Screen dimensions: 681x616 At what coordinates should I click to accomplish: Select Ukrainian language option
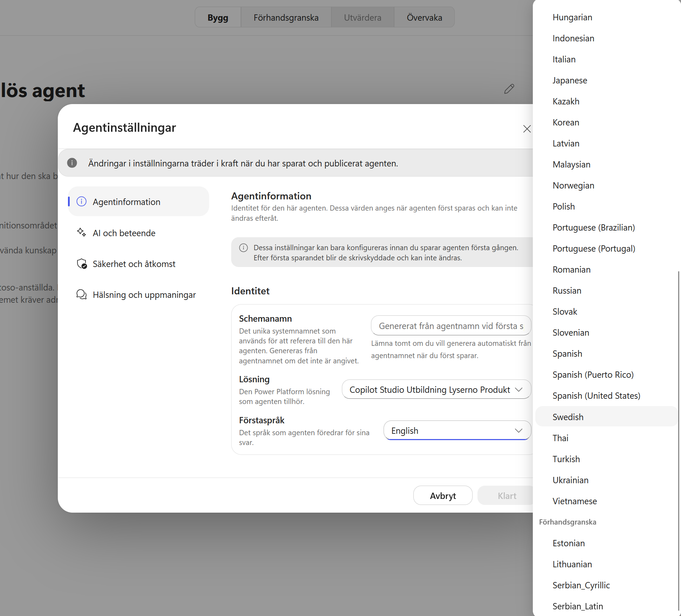(606, 480)
